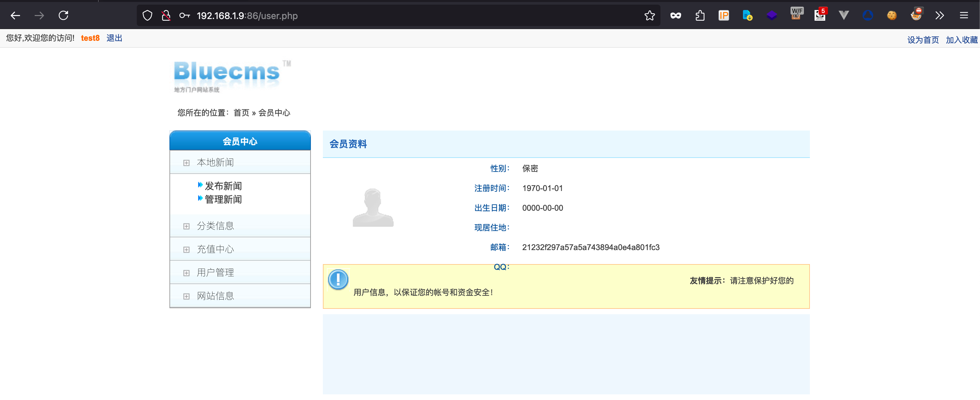Open the saved password key icon
Image resolution: width=980 pixels, height=400 pixels.
[184, 16]
